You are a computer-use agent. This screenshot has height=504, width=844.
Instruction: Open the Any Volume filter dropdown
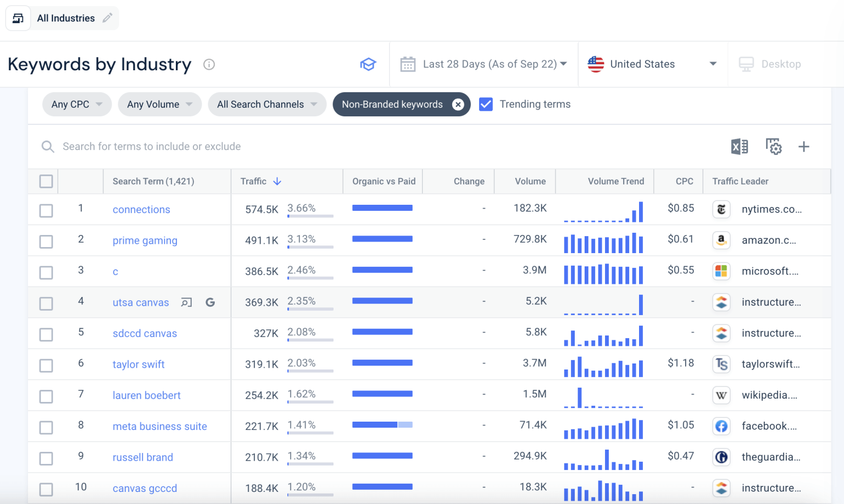(x=159, y=104)
